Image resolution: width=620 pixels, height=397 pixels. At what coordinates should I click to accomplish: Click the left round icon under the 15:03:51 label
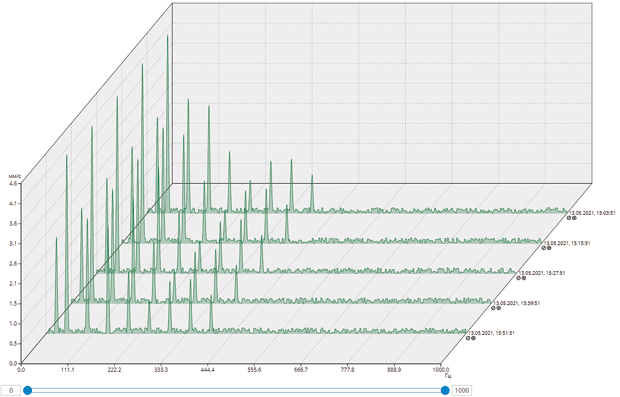569,218
